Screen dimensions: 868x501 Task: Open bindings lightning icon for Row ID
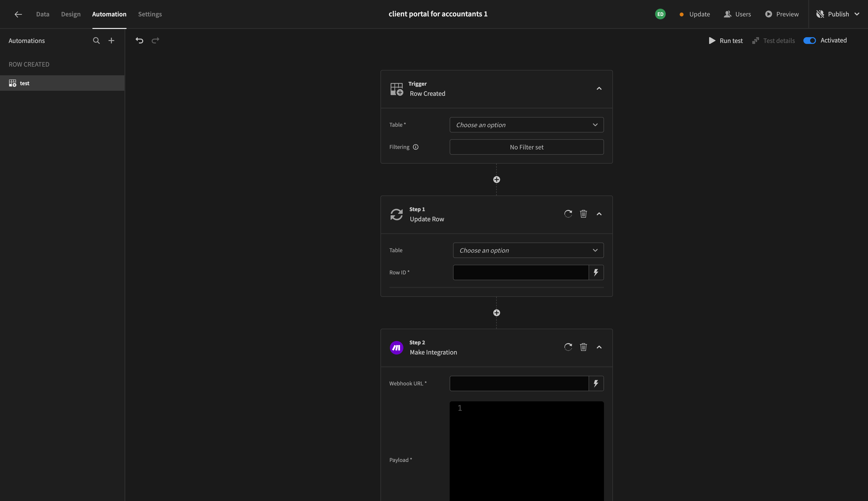pos(596,272)
